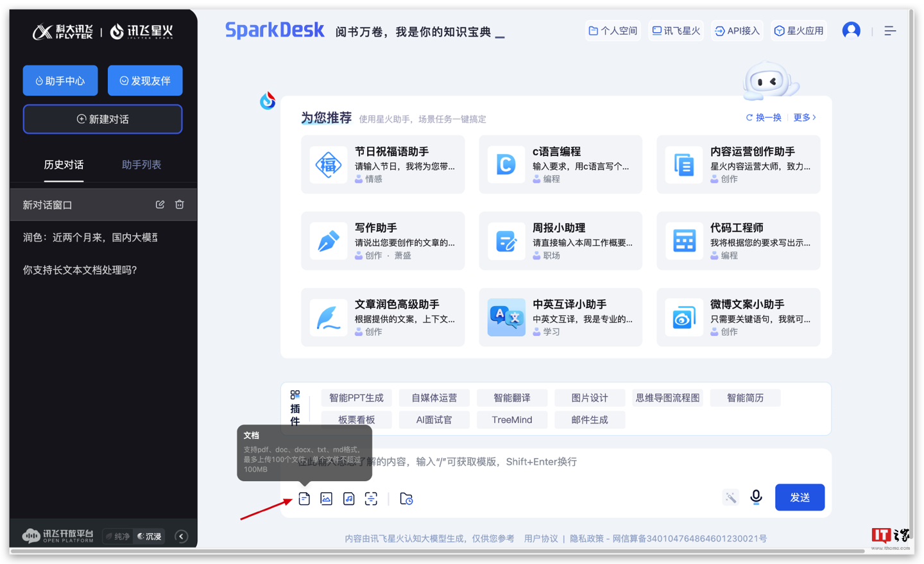This screenshot has width=924, height=564.
Task: Open the file history folder icon
Action: click(406, 499)
